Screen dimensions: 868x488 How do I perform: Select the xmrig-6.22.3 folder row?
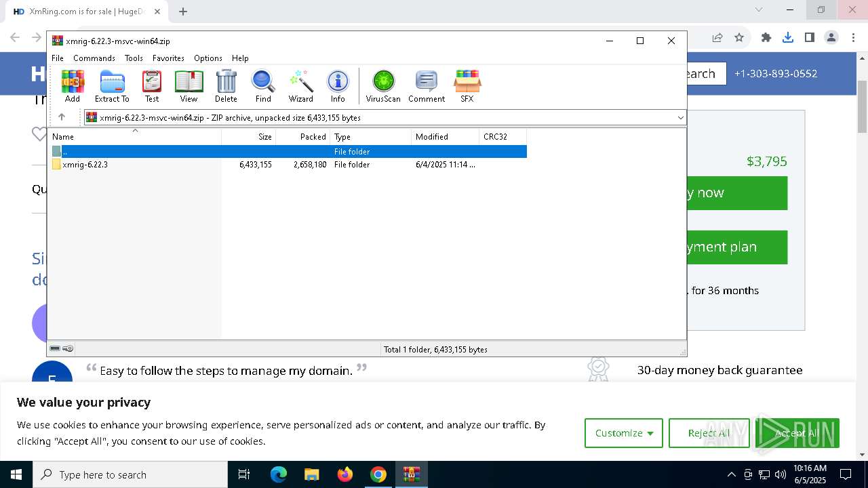(288, 165)
